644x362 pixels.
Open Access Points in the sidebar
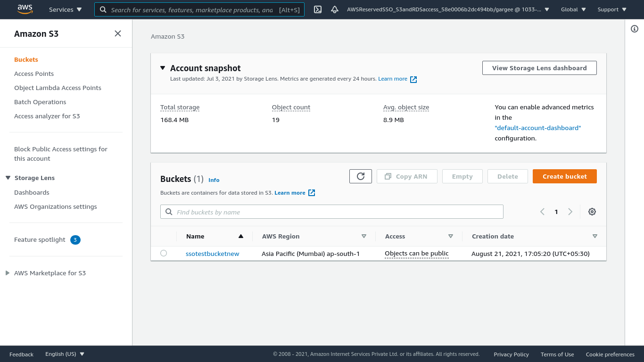pos(34,74)
